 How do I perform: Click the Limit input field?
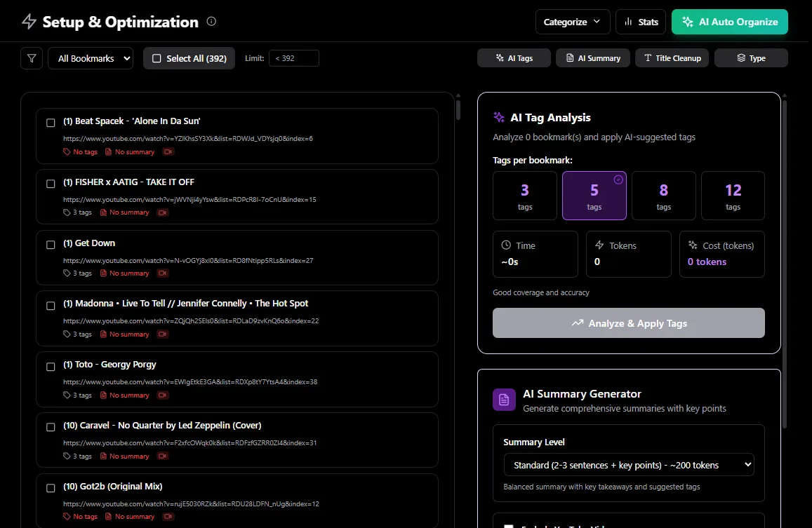[293, 58]
